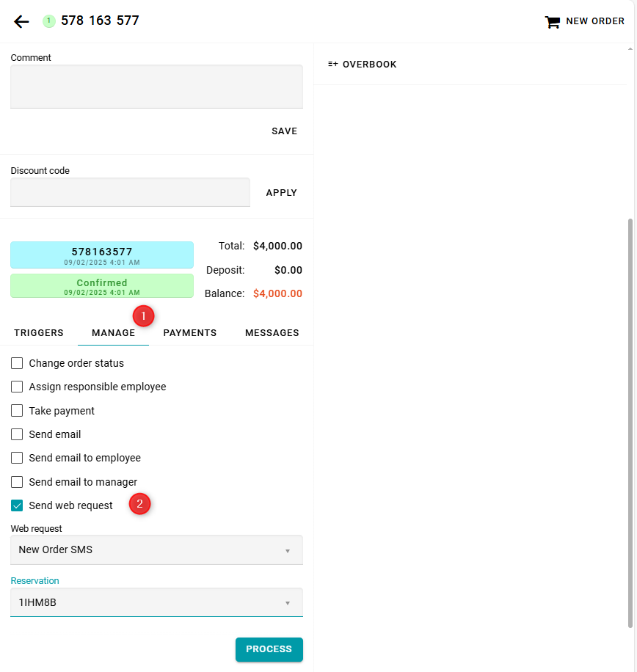Select the Assign responsible employee checkbox
637x672 pixels.
(x=17, y=387)
